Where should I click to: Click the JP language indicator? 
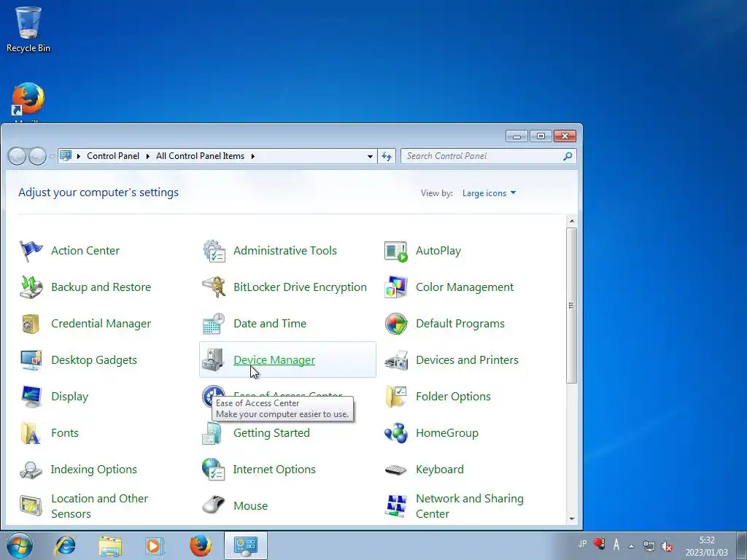coord(582,544)
